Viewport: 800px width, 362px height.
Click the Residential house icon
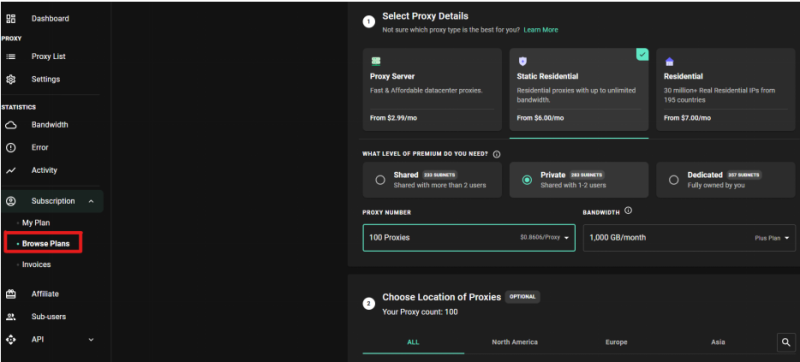(669, 61)
